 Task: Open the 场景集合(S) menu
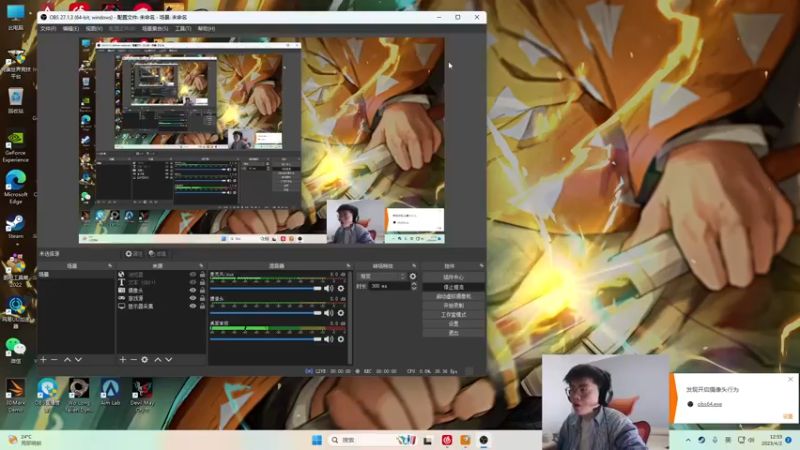(155, 29)
